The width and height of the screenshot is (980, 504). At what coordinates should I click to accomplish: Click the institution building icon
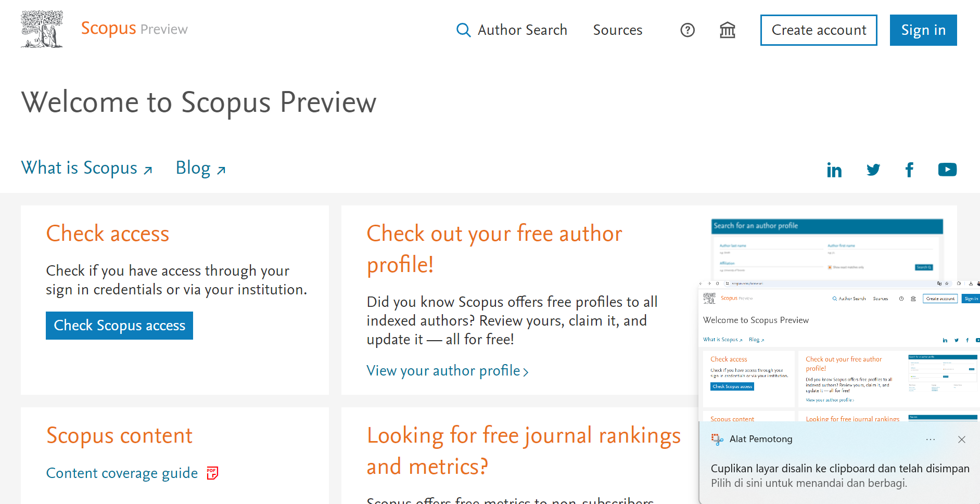coord(727,30)
